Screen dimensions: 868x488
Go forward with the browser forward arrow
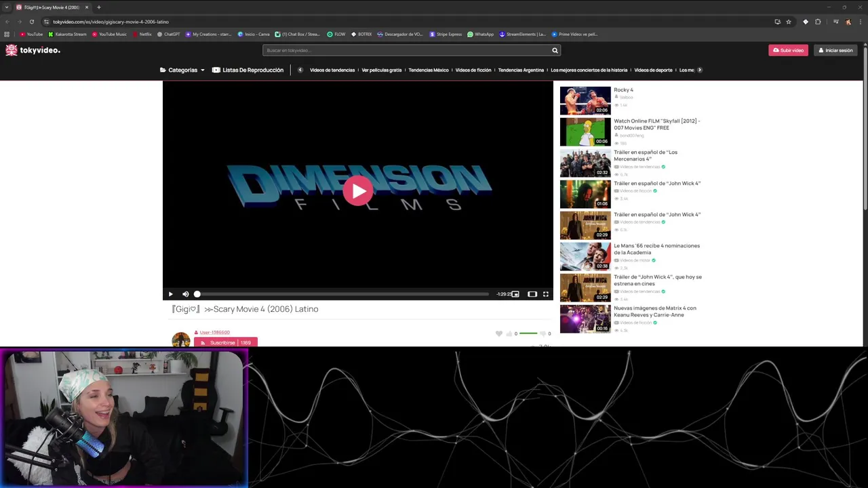click(x=19, y=22)
